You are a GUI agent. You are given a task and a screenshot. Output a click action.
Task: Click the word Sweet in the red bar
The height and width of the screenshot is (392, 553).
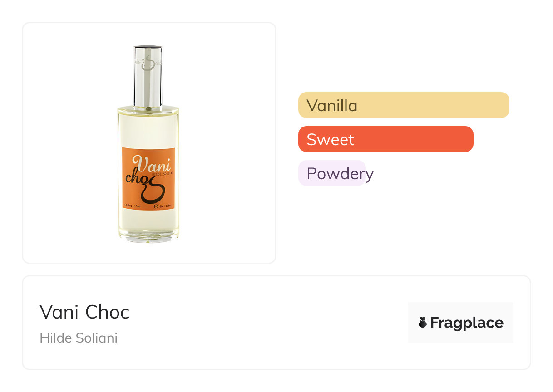330,139
